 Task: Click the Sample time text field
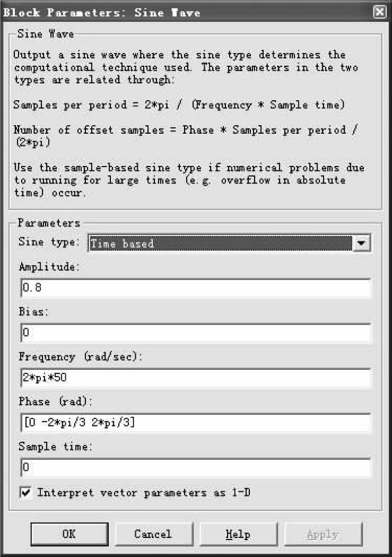click(195, 467)
